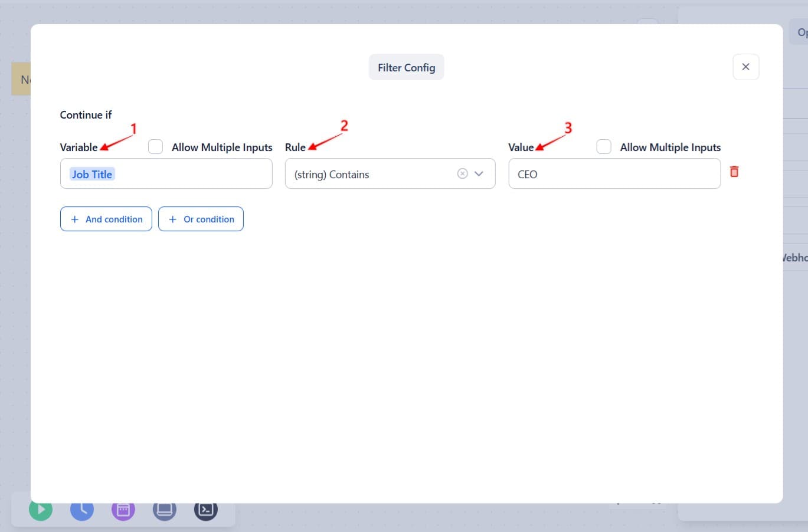The width and height of the screenshot is (808, 532).
Task: Click the purple calendar icon in bottom toolbar
Action: [123, 510]
